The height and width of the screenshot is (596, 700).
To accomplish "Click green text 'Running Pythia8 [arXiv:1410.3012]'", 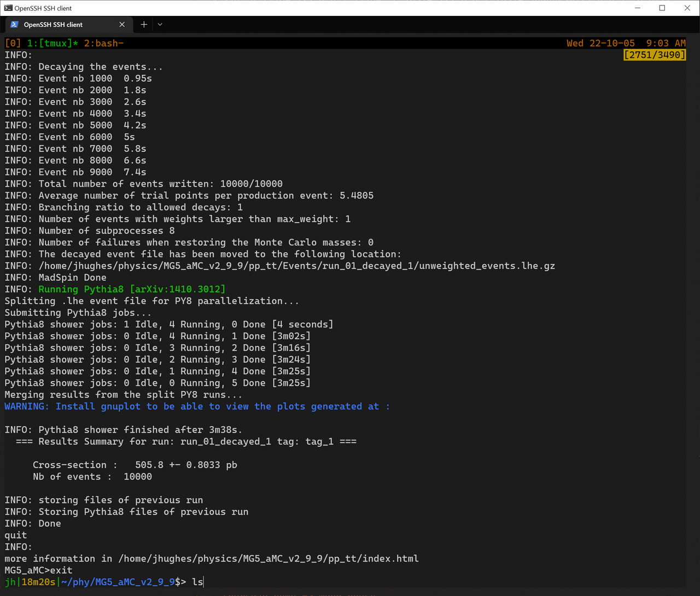I will (132, 290).
